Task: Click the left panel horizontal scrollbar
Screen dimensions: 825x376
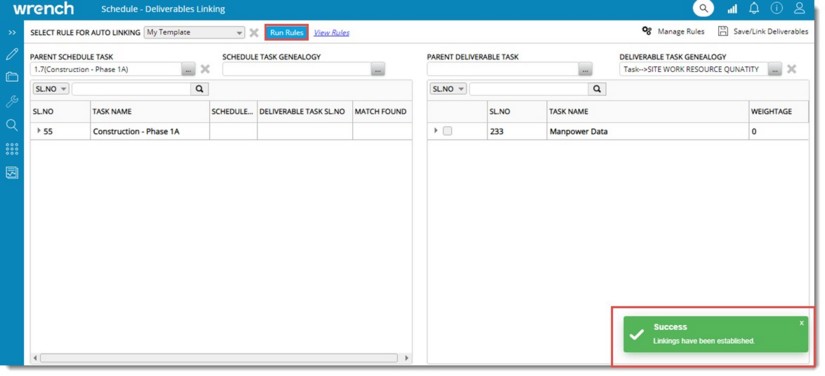Action: [219, 358]
